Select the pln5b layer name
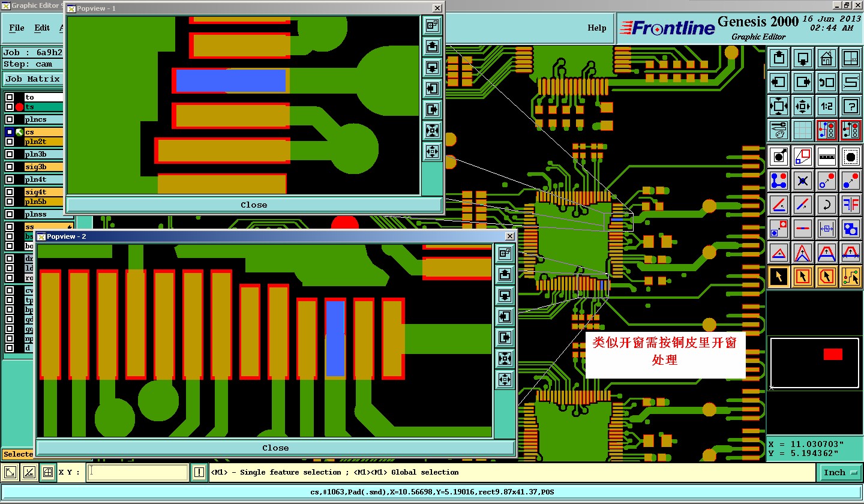Viewport: 864px width, 504px height. point(43,202)
